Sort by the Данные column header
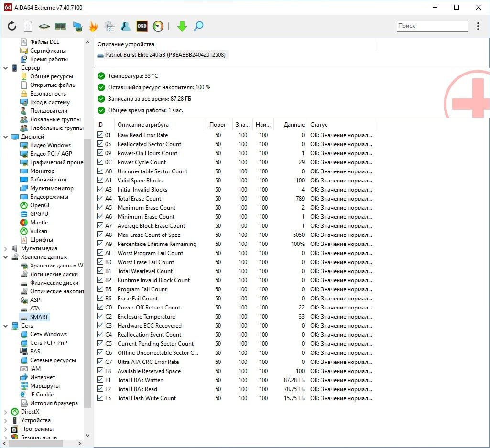The width and height of the screenshot is (490, 448). tap(290, 125)
